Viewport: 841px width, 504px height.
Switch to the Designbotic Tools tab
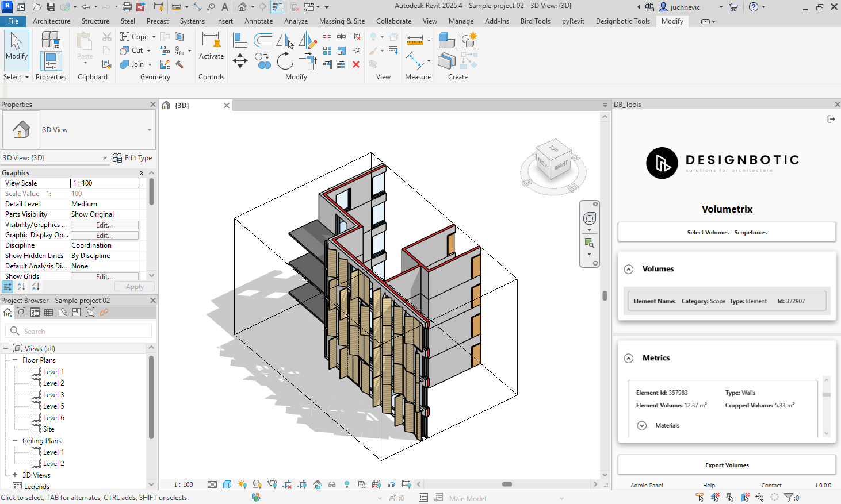pyautogui.click(x=622, y=21)
